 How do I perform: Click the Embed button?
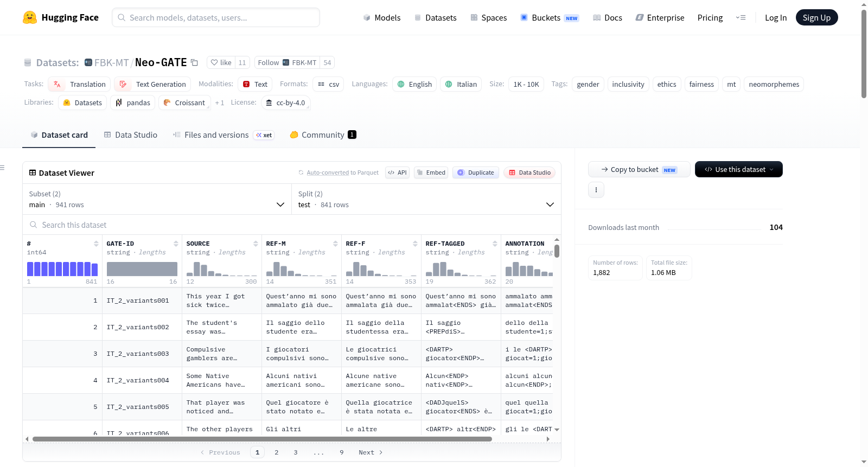tap(431, 172)
